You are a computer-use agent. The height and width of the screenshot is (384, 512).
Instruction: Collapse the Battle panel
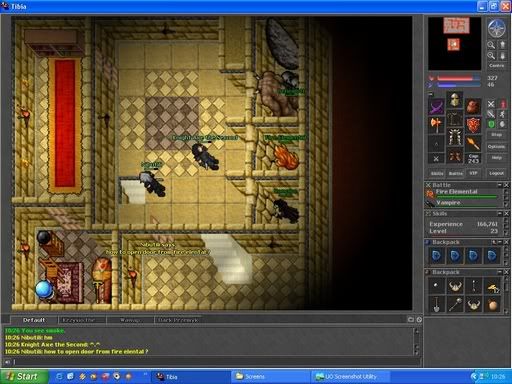[x=500, y=185]
